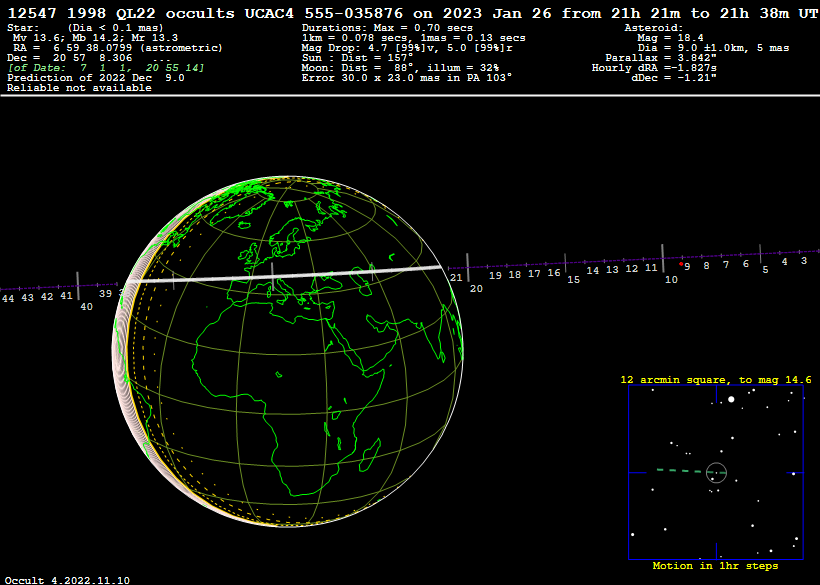820x585 pixels.
Task: Click the 'Mag Drop: 4.7 [99%]v, 5.0 [99%]r' line
Action: click(x=407, y=48)
